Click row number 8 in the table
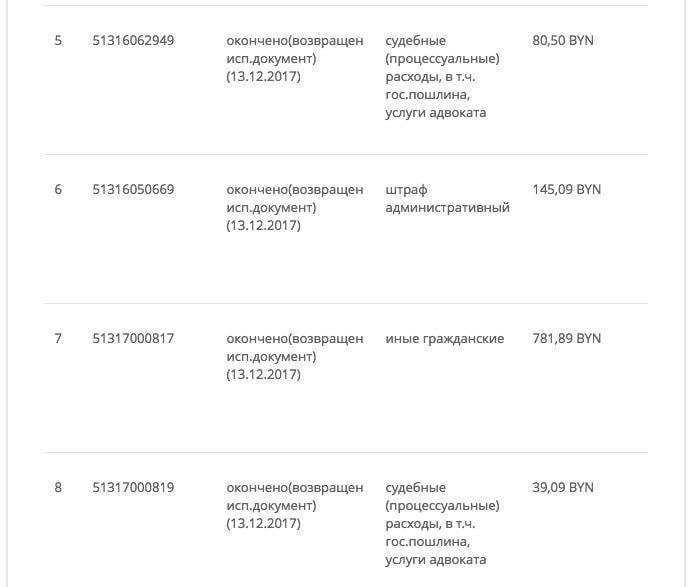This screenshot has width=690, height=587. (58, 487)
